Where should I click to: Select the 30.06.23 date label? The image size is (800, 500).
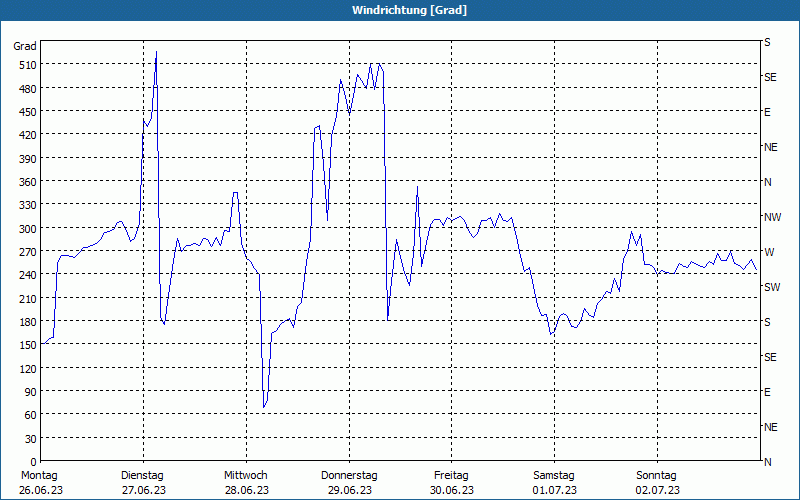[452, 490]
